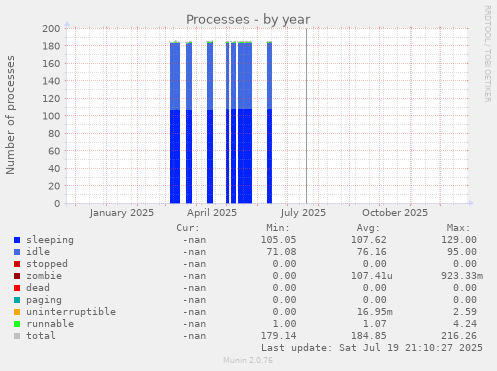
Task: Click the 'uninterruptible' legend label
Action: (x=71, y=312)
